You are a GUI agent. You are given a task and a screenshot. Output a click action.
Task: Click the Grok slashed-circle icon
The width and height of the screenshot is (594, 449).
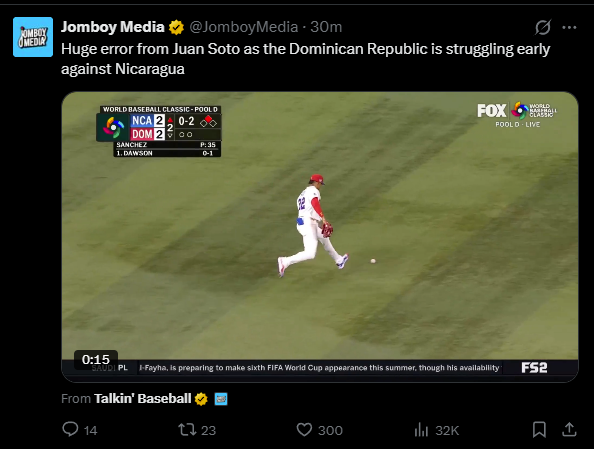click(542, 27)
